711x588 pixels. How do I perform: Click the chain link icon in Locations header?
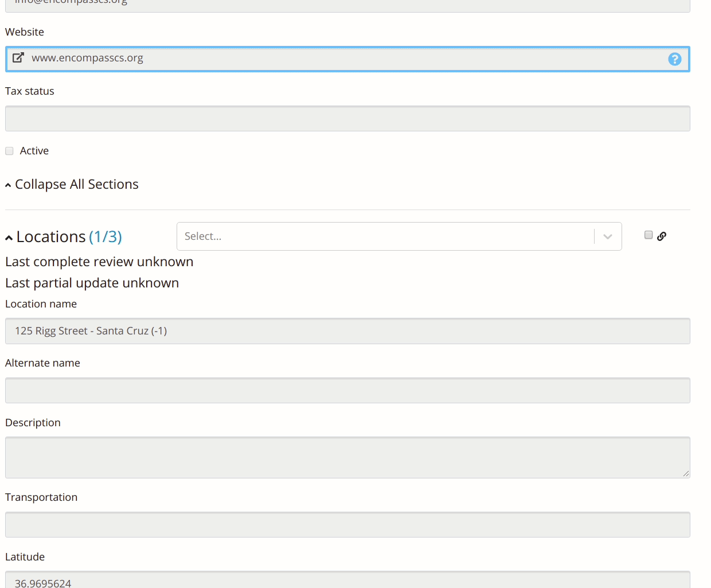(662, 235)
